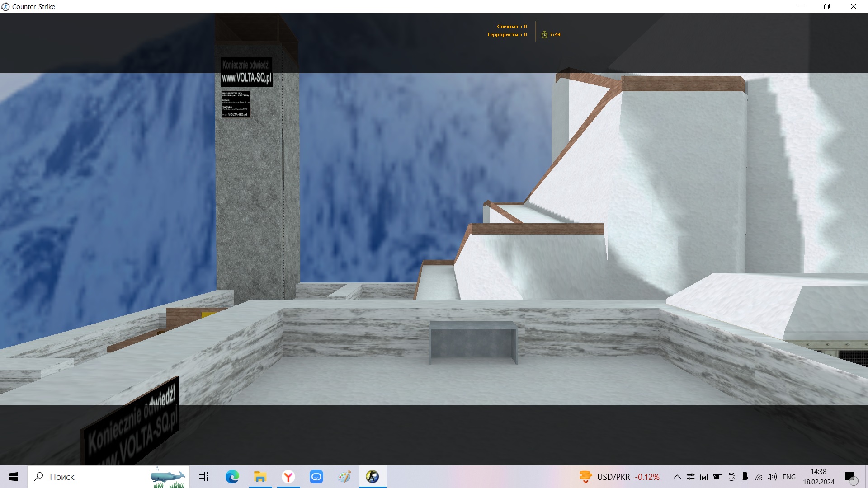This screenshot has width=868, height=488.
Task: Open the volume speaker control
Action: point(772,477)
